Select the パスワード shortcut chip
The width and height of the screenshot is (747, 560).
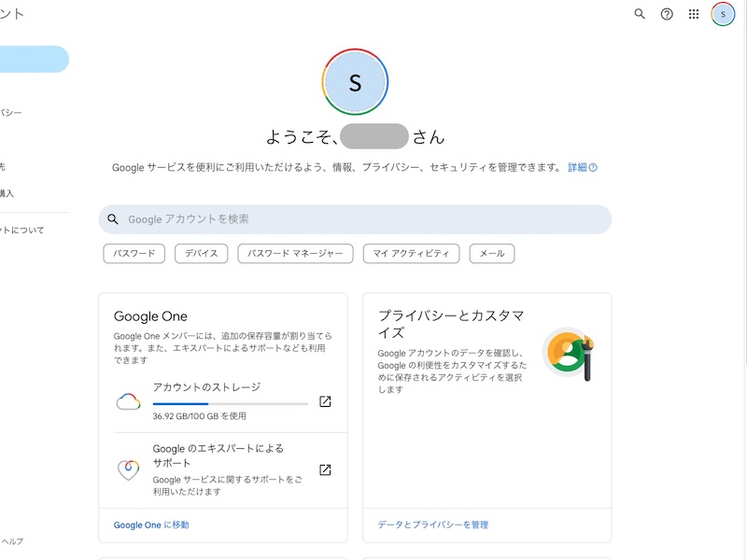(x=134, y=253)
